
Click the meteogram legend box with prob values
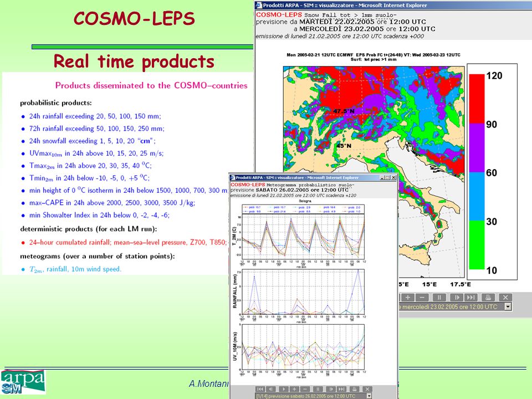click(x=302, y=209)
